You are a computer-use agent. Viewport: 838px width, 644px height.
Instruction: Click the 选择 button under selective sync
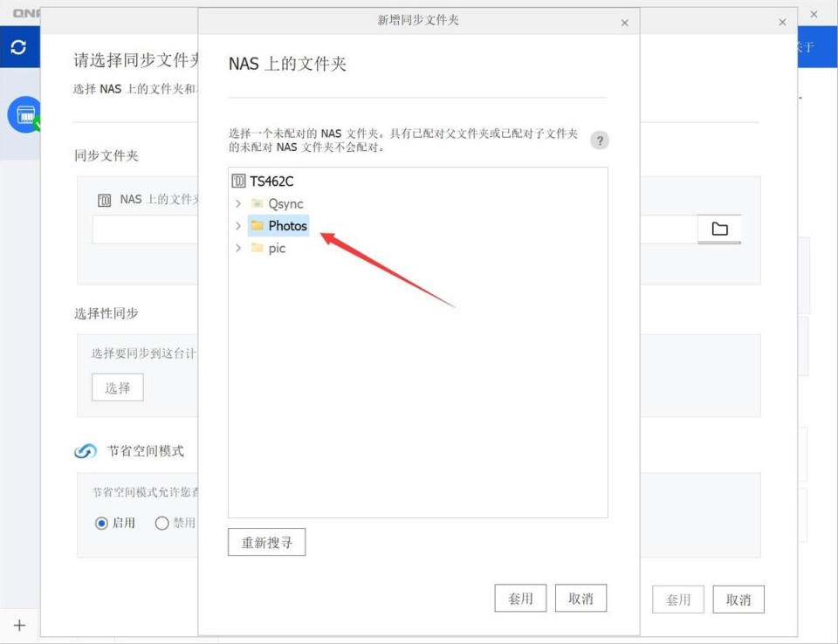118,387
